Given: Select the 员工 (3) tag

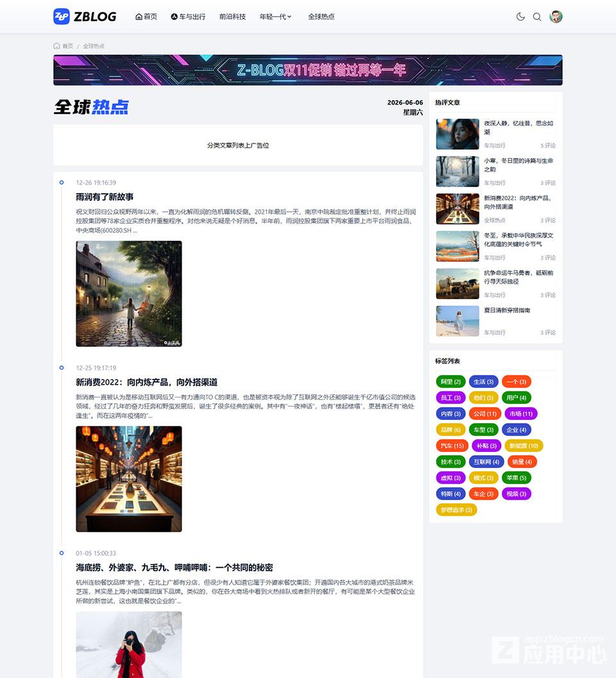Looking at the screenshot, I should 450,398.
